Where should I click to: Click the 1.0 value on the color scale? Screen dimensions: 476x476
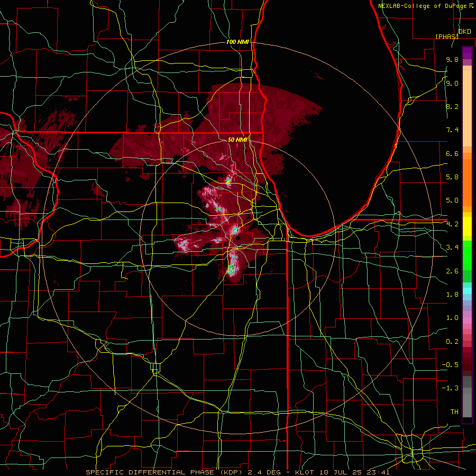pyautogui.click(x=452, y=318)
